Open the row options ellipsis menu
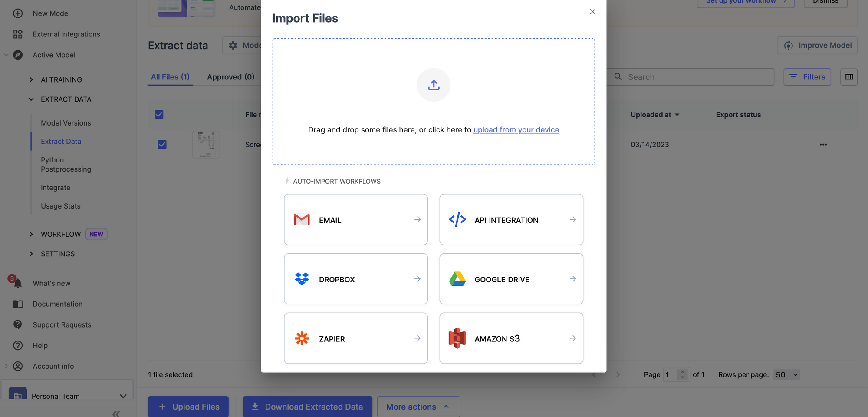The image size is (868, 417). (x=823, y=145)
